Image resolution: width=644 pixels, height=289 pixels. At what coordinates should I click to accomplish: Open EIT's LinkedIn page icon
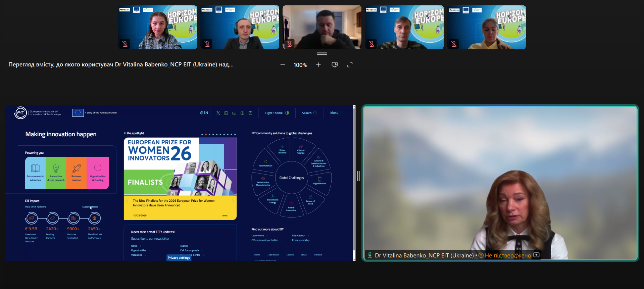click(x=226, y=113)
